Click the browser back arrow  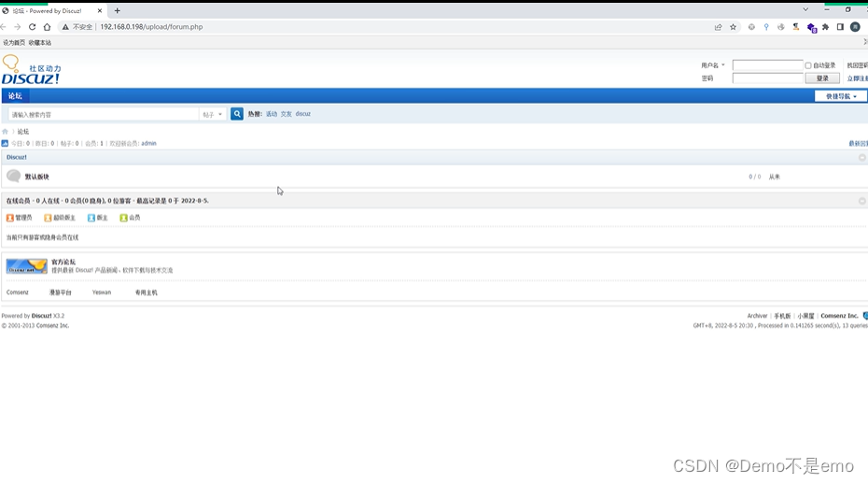pos(4,26)
